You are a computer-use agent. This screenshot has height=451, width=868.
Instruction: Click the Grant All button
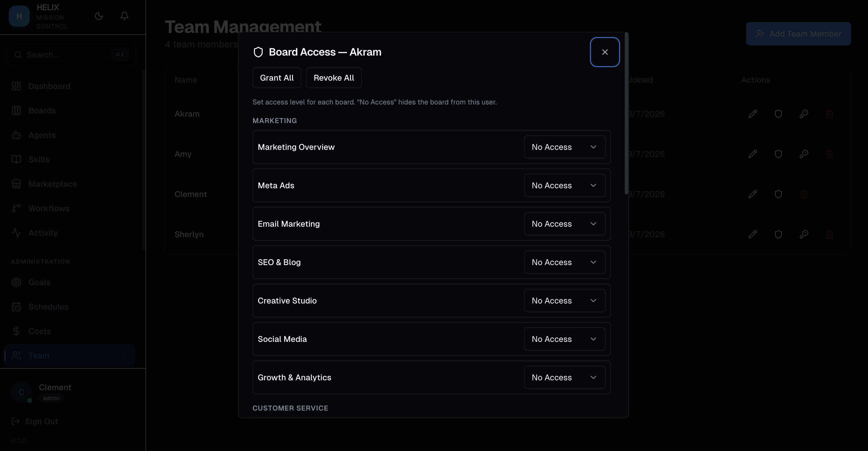(x=277, y=77)
